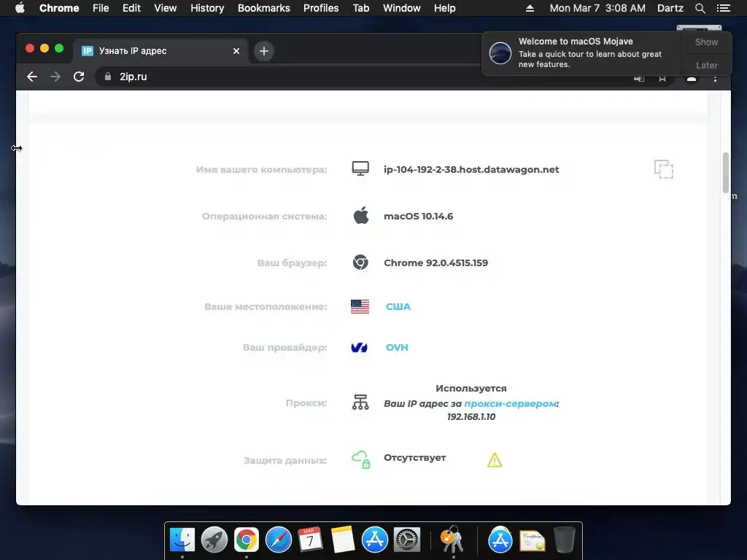This screenshot has height=560, width=747.
Task: Click the Chrome three-dot menu button
Action: 715,79
